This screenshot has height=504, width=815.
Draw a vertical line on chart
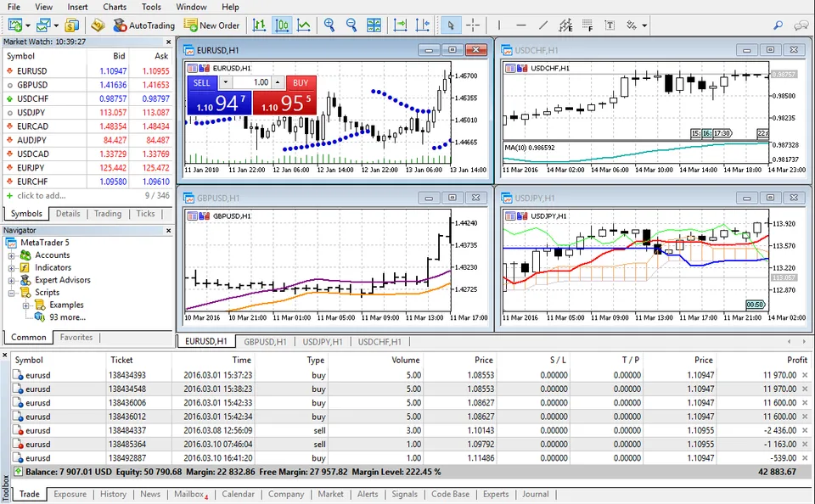[x=498, y=25]
